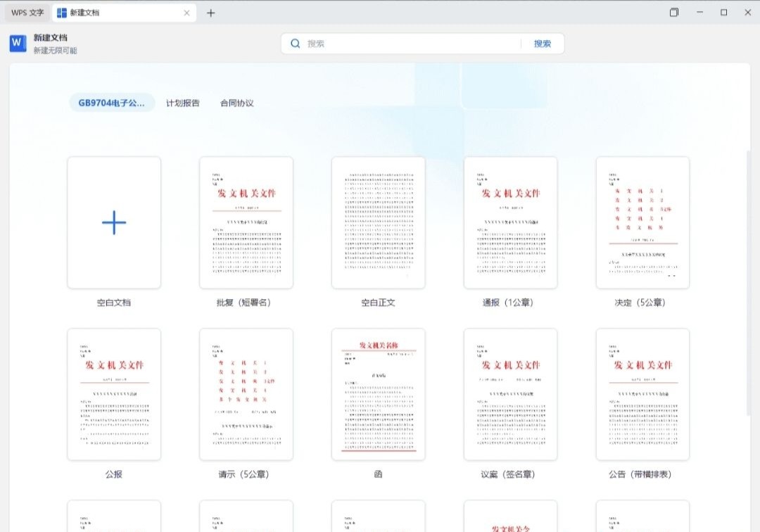760x532 pixels.
Task: Switch to the WPS 文字 tab
Action: [27, 13]
